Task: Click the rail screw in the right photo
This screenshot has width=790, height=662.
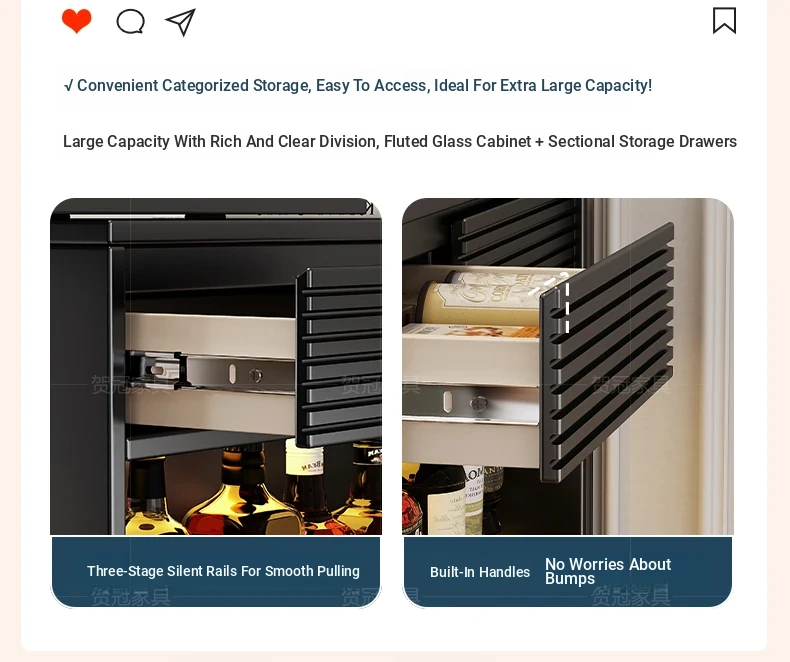Action: 478,403
